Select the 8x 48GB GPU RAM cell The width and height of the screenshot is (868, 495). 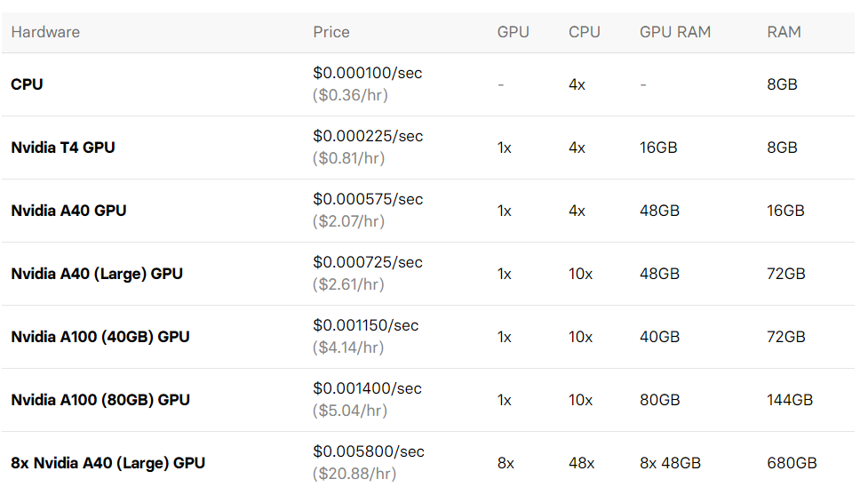(670, 463)
